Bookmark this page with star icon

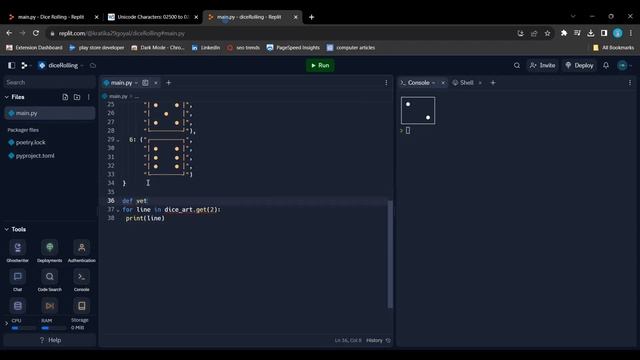click(x=547, y=33)
